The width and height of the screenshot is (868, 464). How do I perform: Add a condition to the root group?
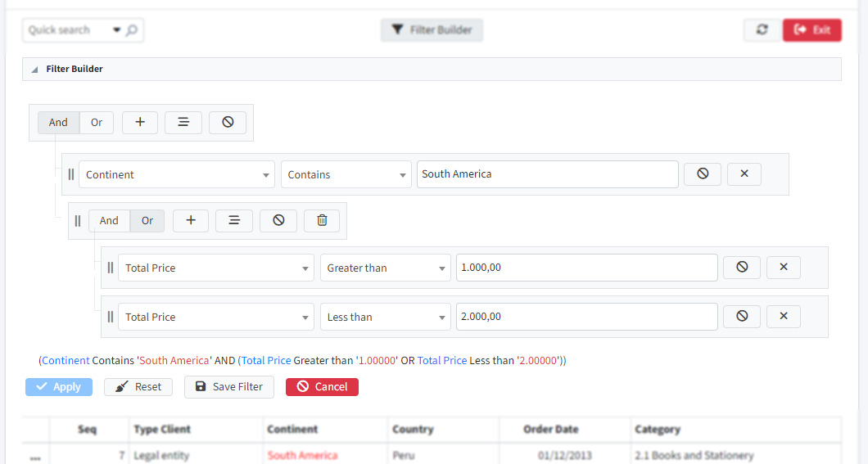[140, 122]
